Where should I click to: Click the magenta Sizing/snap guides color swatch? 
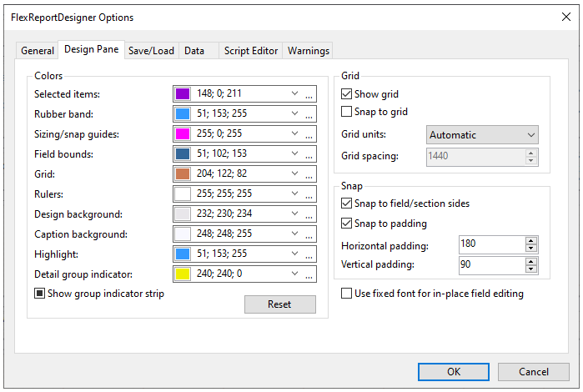183,133
